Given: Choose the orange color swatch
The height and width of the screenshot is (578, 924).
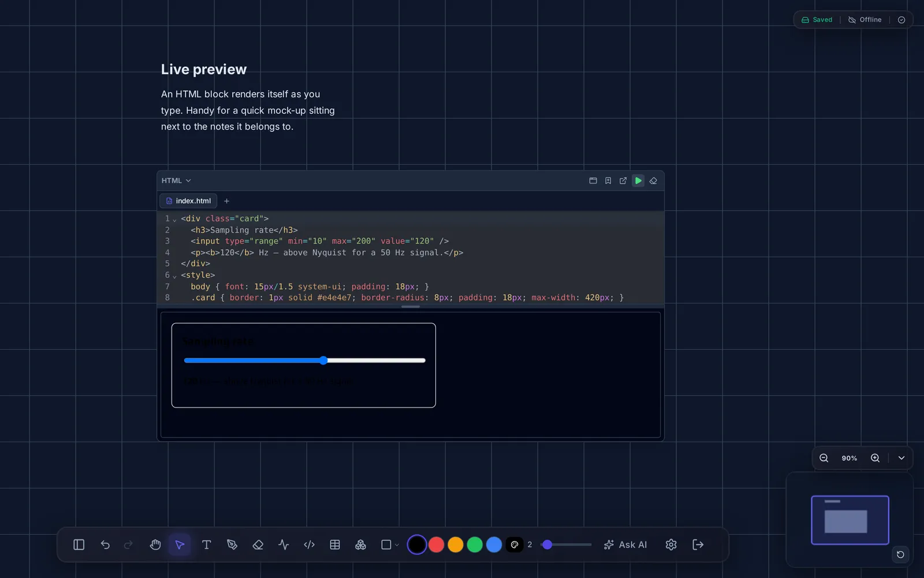Looking at the screenshot, I should [x=456, y=544].
